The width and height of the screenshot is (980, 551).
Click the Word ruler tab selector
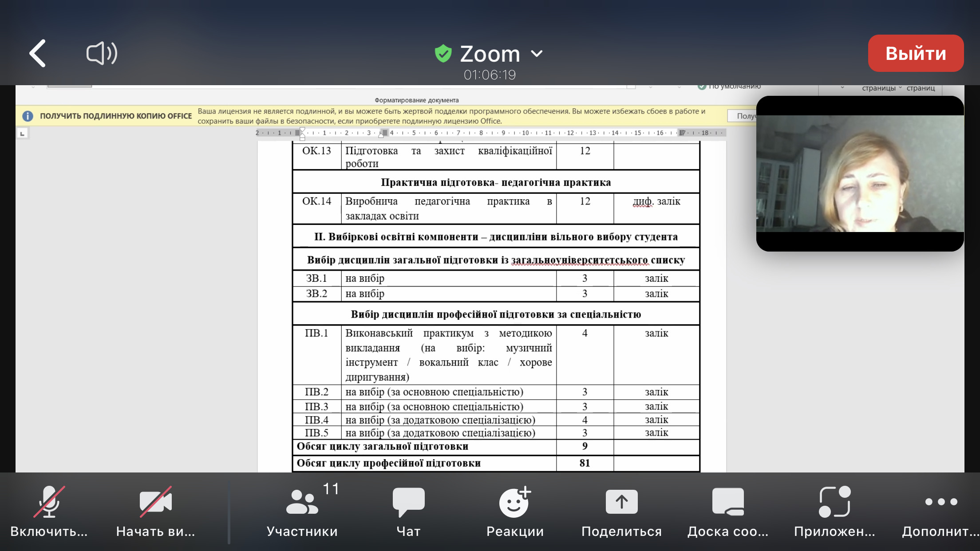tap(22, 133)
